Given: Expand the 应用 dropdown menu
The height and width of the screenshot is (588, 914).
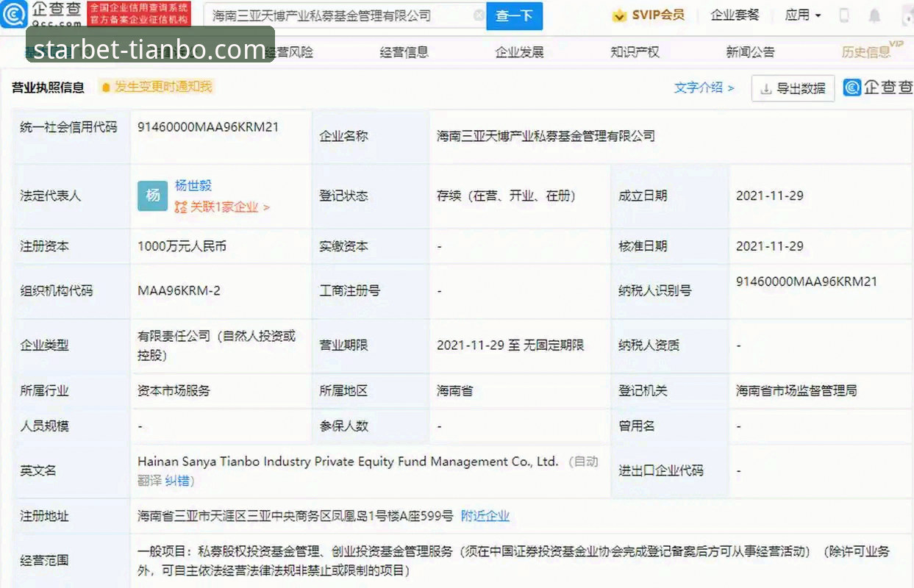Looking at the screenshot, I should pyautogui.click(x=803, y=15).
